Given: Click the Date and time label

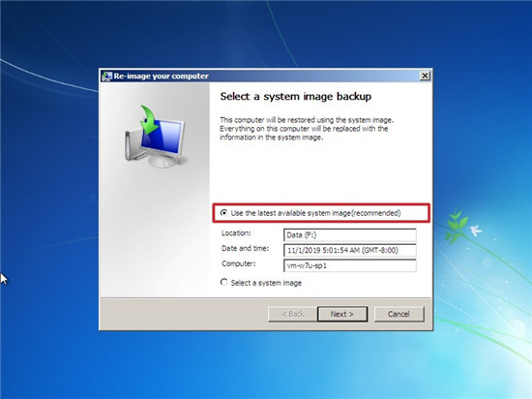Looking at the screenshot, I should coord(246,249).
